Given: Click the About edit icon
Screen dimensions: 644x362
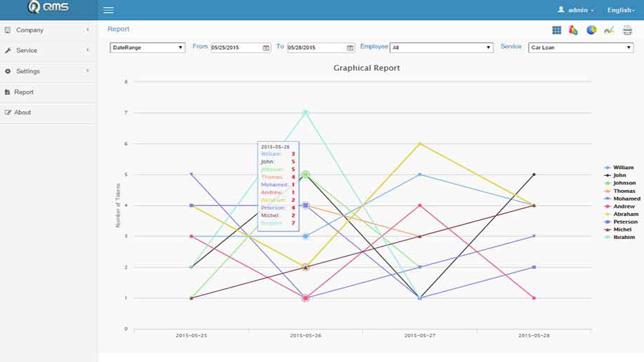Looking at the screenshot, I should (8, 112).
